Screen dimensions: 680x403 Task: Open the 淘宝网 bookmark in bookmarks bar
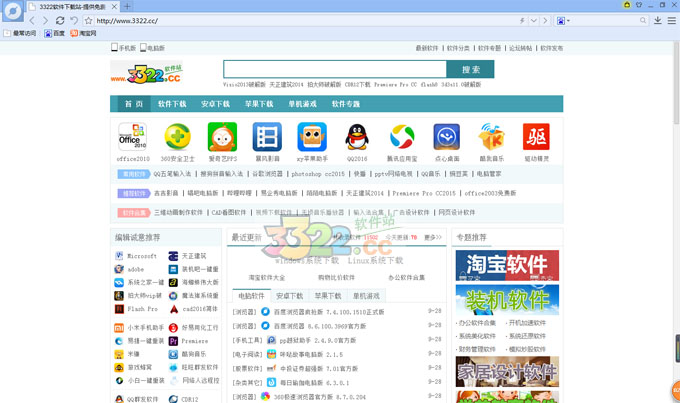point(83,33)
